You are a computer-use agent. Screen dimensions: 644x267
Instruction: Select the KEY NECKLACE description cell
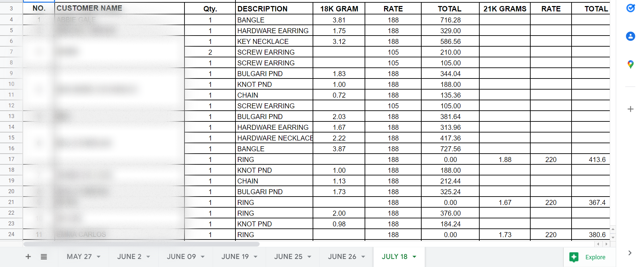click(x=274, y=42)
